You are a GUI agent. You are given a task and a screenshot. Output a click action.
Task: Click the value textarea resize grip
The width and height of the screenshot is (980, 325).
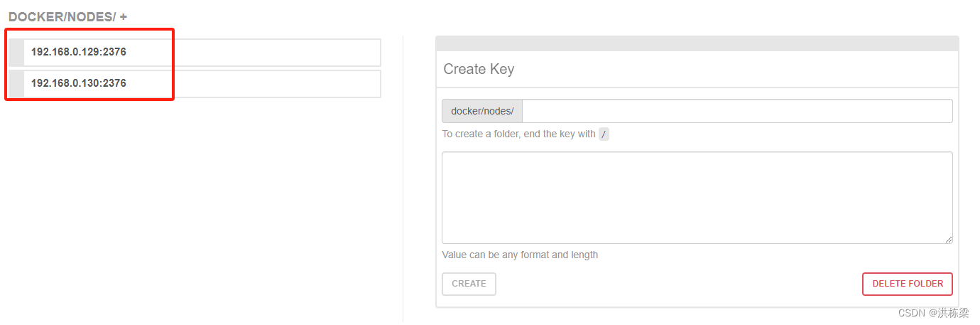[948, 240]
